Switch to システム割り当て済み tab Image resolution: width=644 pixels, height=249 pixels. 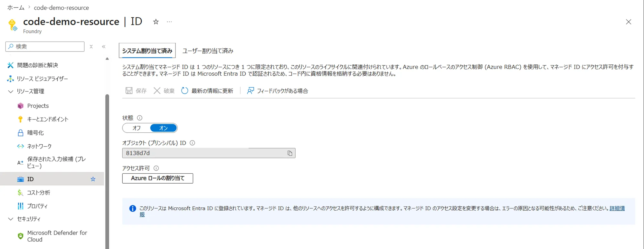coord(147,51)
